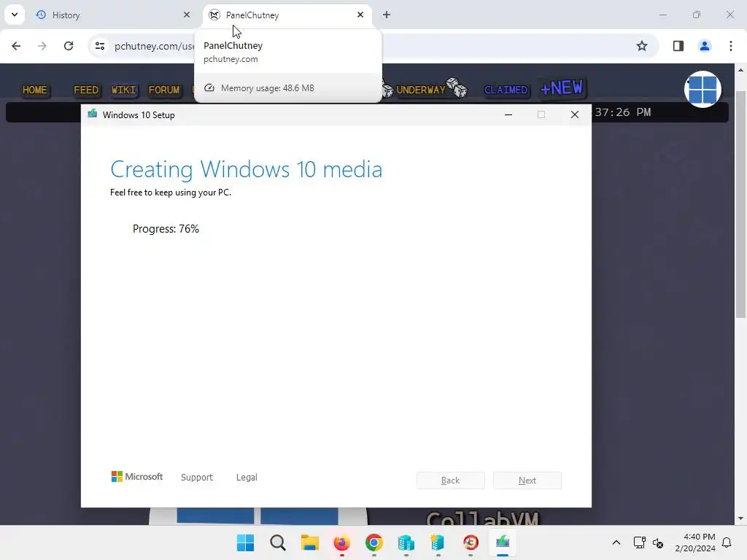Click the Windows 10 Setup title icon

click(93, 114)
